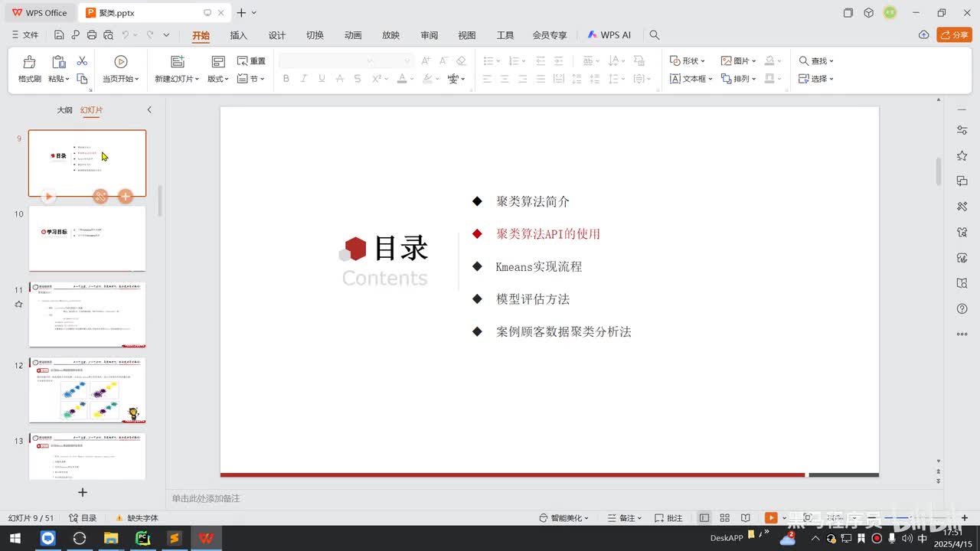Select slide 12 thumbnail with cluster charts
Screen dimensions: 980x551
(87, 390)
